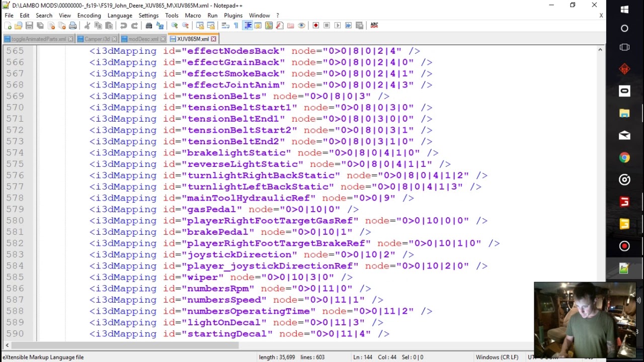
Task: Close the XUV865M.xml tab
Action: tap(214, 39)
